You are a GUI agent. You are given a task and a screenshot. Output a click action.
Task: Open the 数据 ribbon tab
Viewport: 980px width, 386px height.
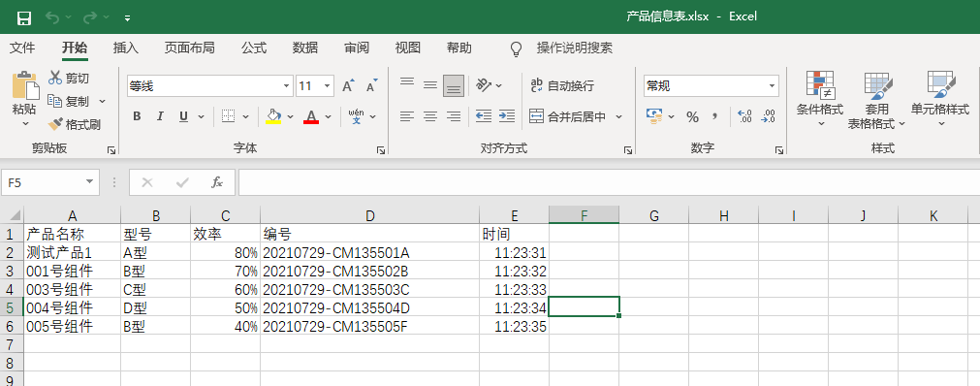coord(305,48)
